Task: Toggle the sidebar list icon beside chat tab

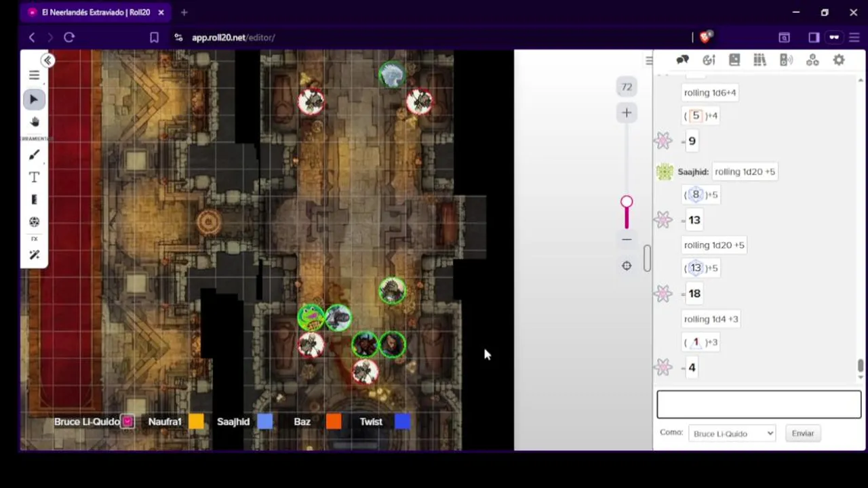Action: 649,61
